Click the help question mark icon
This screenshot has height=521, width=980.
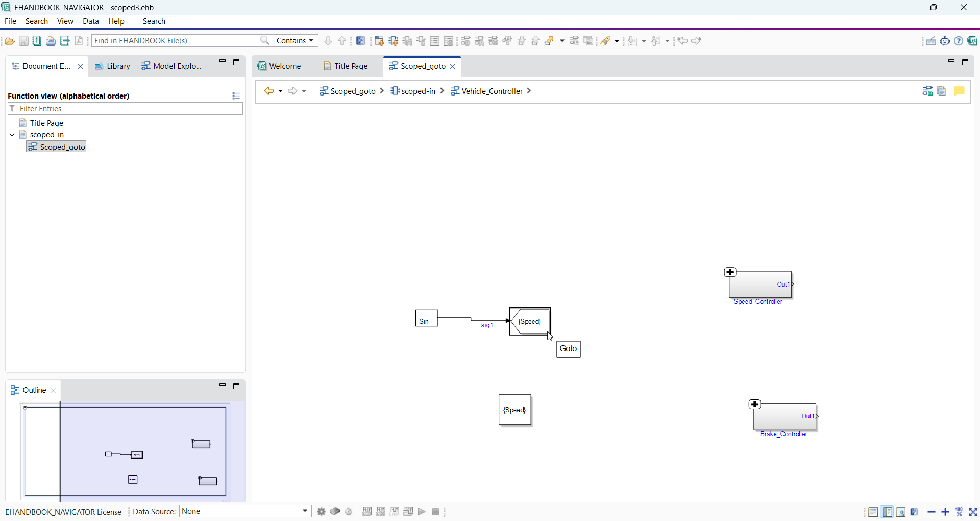tap(959, 41)
